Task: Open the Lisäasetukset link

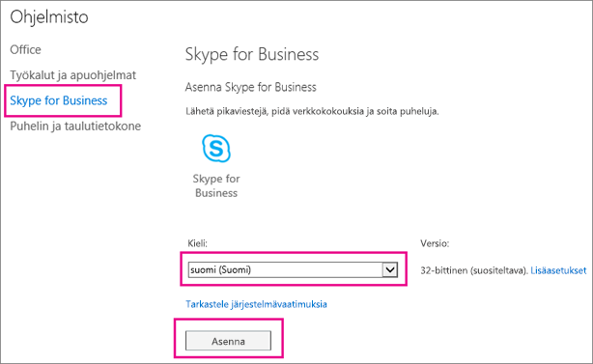Action: pos(558,270)
